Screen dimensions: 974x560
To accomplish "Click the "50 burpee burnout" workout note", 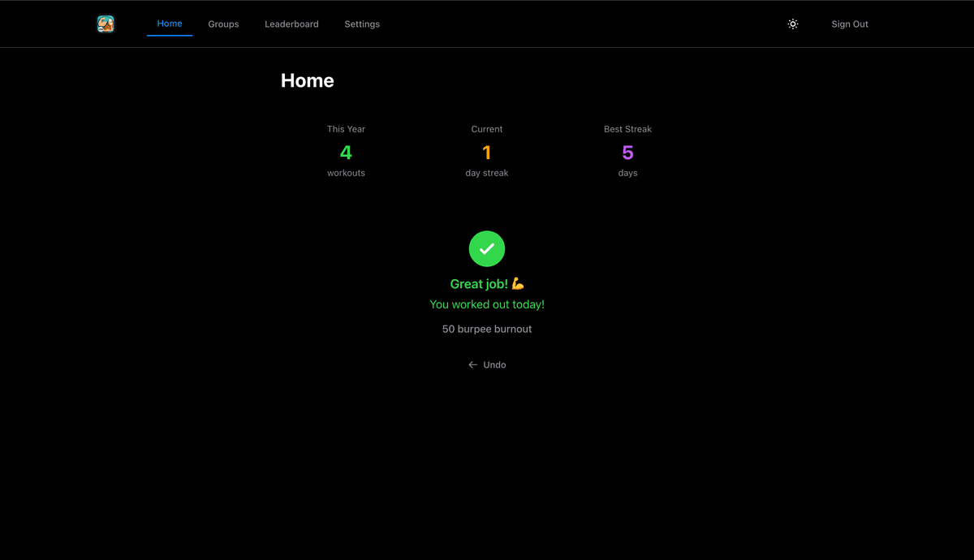I will (x=487, y=329).
